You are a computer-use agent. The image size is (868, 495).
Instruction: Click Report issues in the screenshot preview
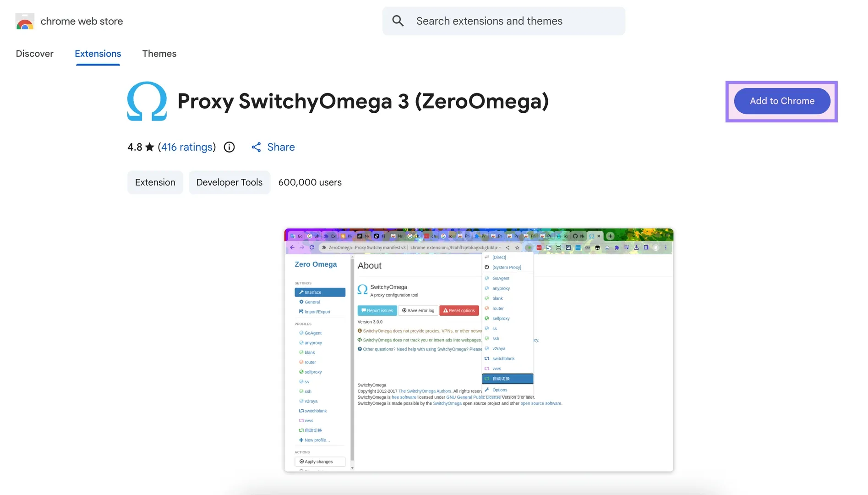coord(377,310)
